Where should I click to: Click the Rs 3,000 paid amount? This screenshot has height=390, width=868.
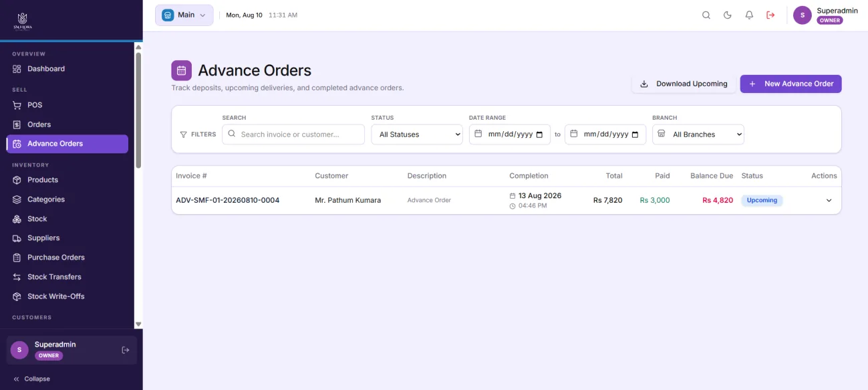pyautogui.click(x=655, y=200)
